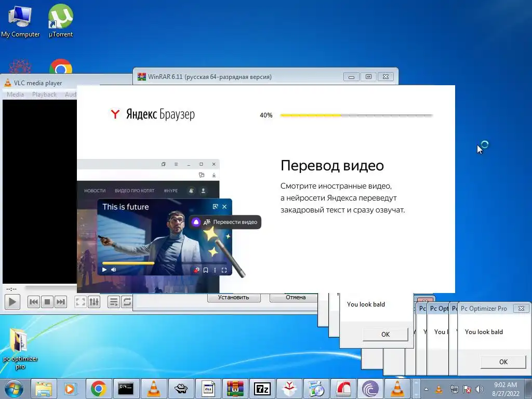Click OK in the Pc Optimizer Pro titled dialog
This screenshot has height=399, width=532.
503,362
